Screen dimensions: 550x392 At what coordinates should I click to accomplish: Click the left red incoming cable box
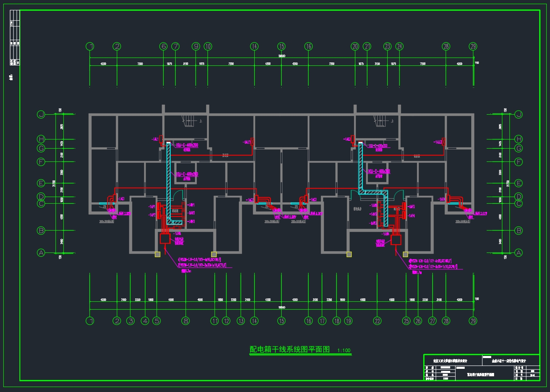pyautogui.click(x=165, y=239)
